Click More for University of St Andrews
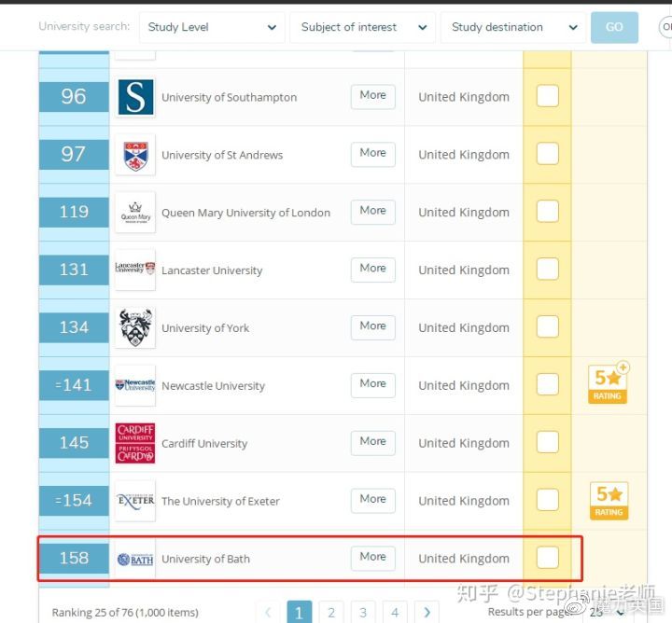The image size is (672, 623). [372, 153]
